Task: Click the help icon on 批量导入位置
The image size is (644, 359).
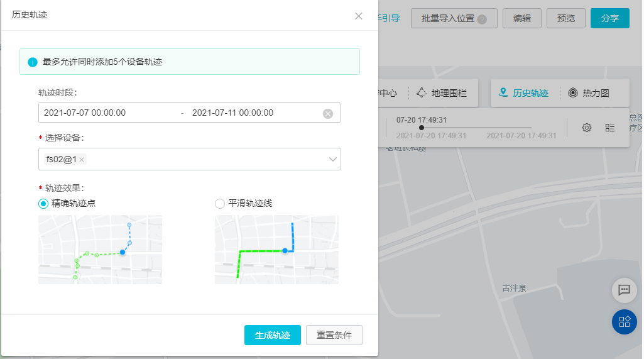Action: point(482,19)
